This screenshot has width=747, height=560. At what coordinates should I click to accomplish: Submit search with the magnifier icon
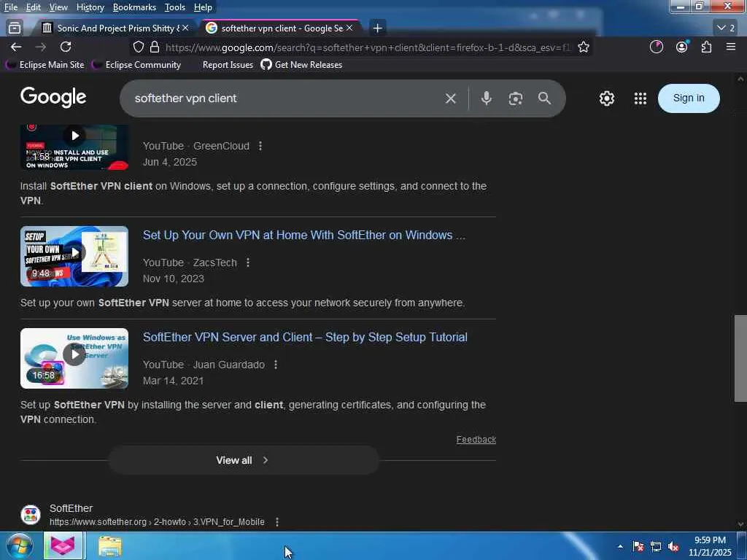544,98
